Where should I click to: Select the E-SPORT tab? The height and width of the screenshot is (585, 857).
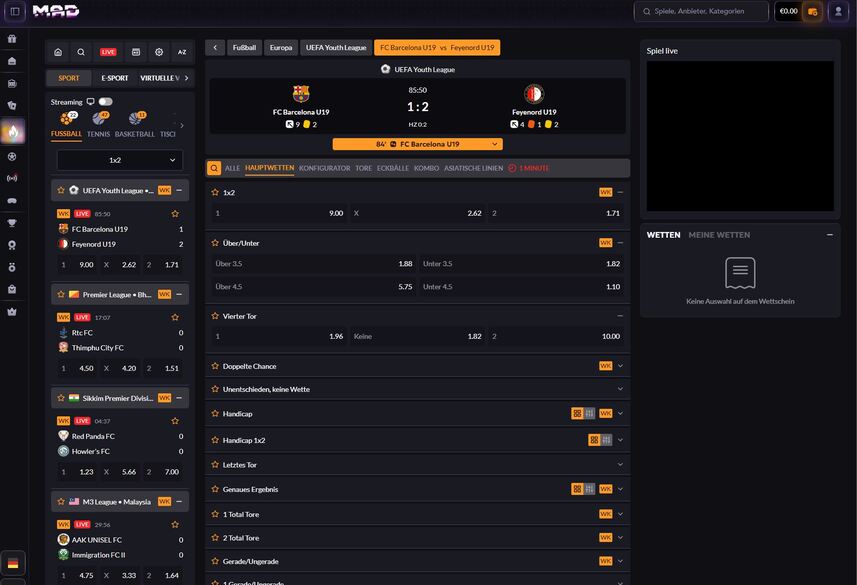tap(115, 78)
